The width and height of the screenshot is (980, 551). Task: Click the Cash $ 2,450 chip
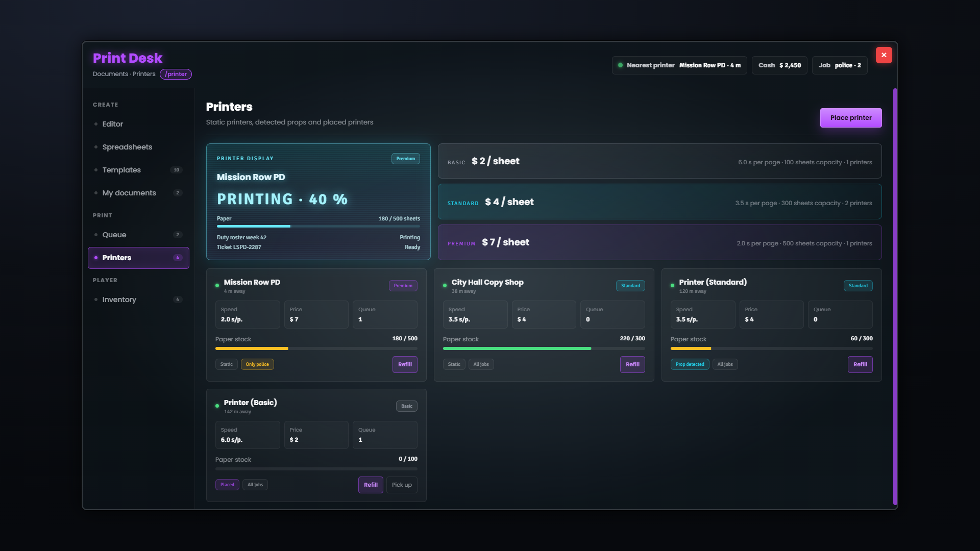779,65
